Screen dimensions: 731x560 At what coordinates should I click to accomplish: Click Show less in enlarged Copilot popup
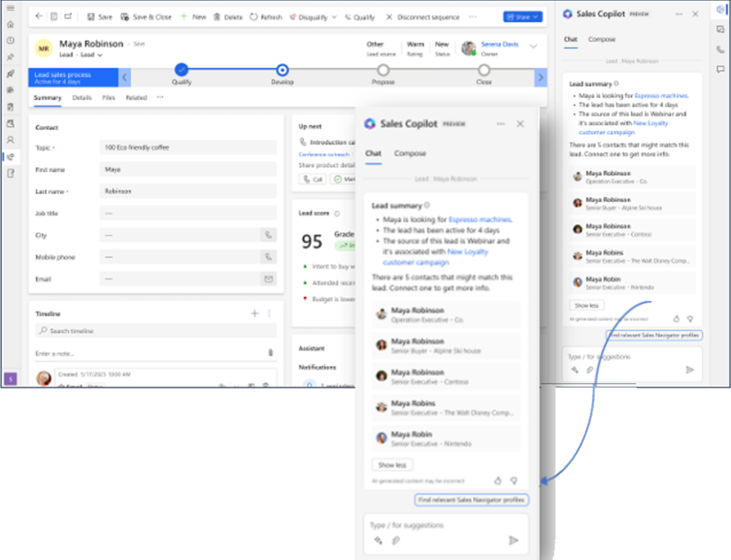(x=392, y=465)
